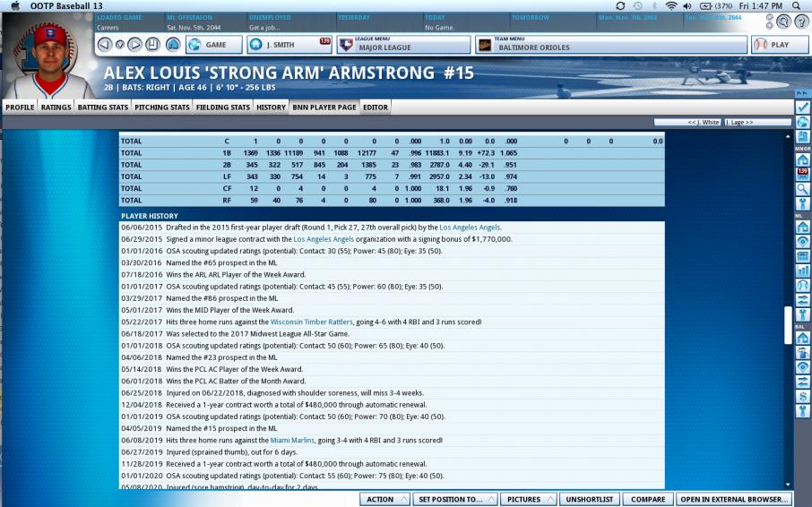Click the home icon in top toolbar
Viewport: 812px width, 507px height.
click(173, 44)
